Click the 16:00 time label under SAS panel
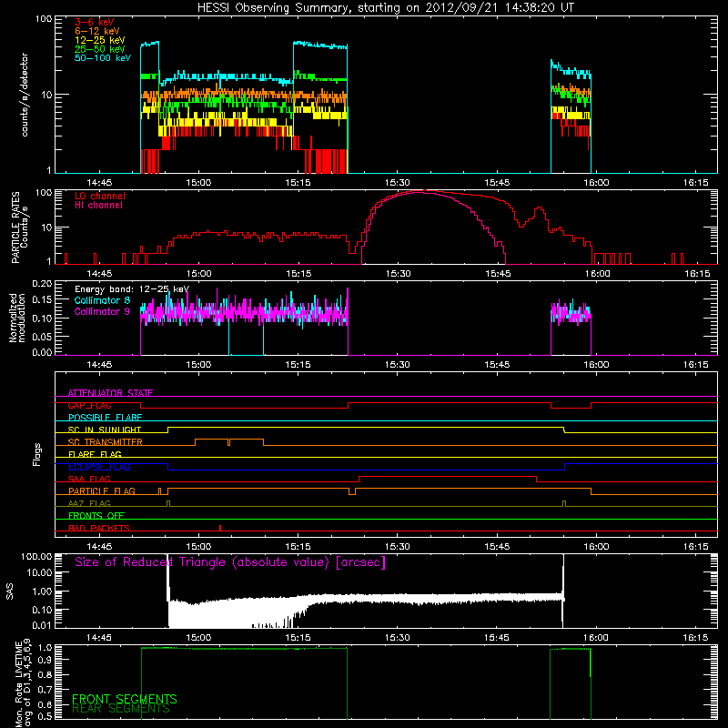This screenshot has height=728, width=728. (596, 638)
